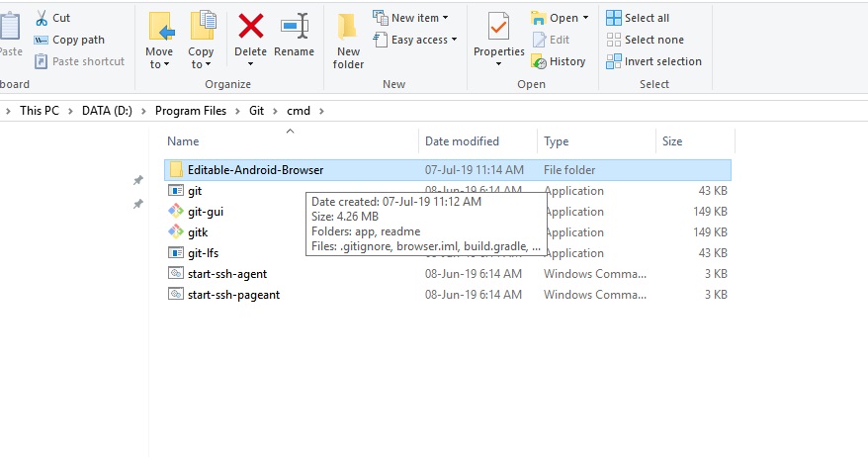Expand chevron after cmd breadcrumb
The image size is (868, 457).
click(x=321, y=112)
